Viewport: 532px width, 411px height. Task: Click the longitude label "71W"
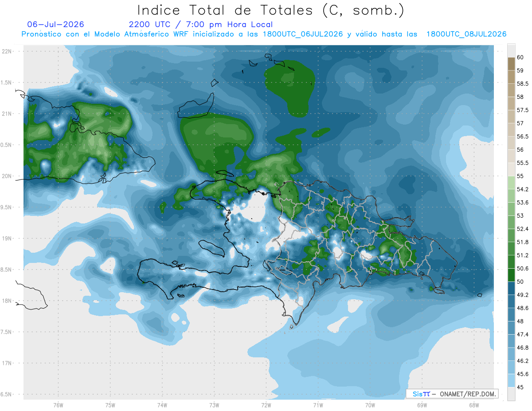(318, 405)
